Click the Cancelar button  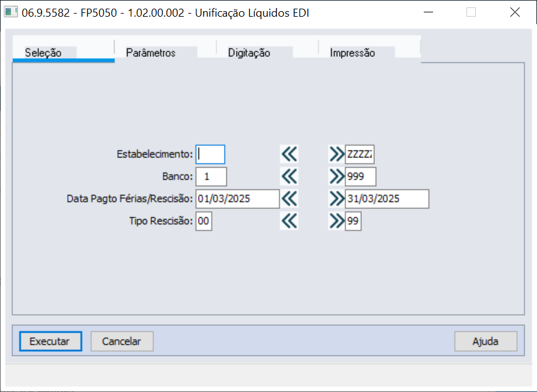(122, 341)
